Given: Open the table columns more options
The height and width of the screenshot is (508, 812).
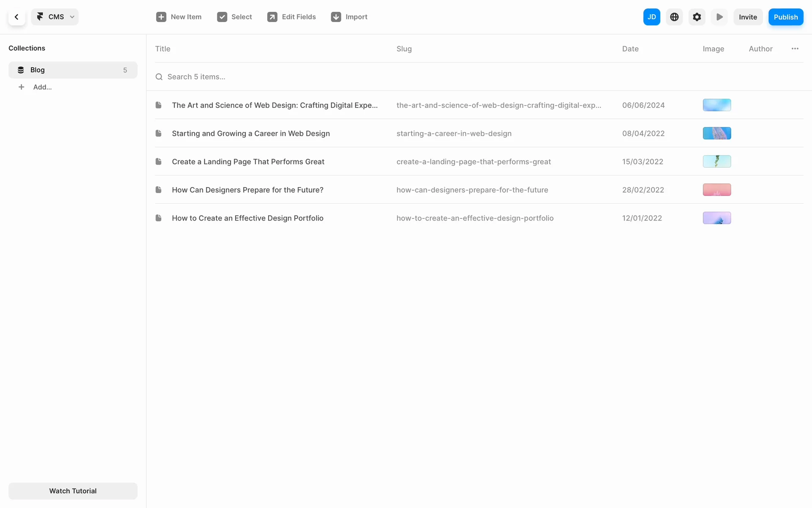Looking at the screenshot, I should pos(795,49).
